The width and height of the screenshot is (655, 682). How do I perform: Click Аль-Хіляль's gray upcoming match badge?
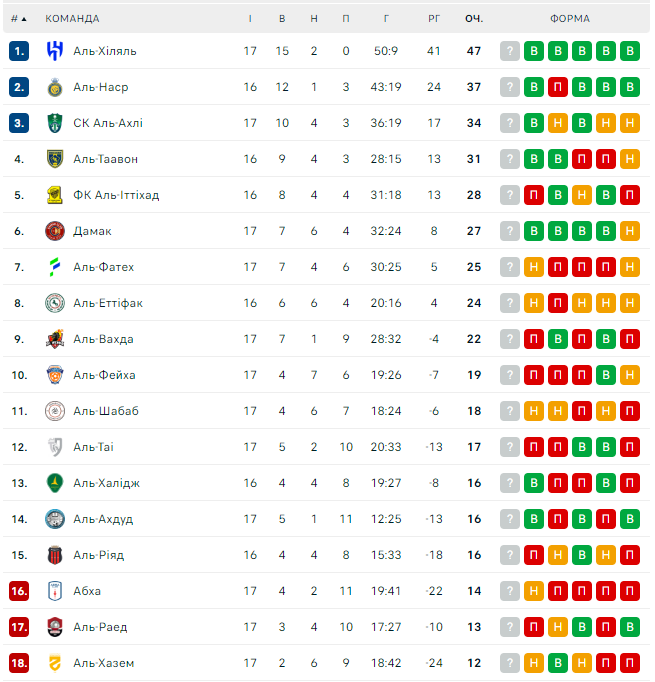coord(510,51)
